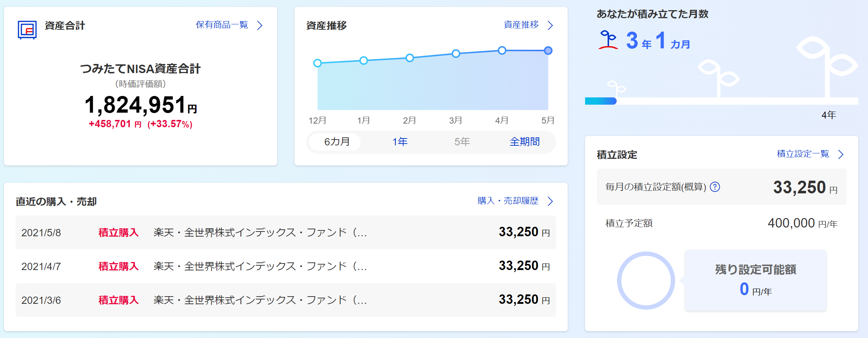868x338 pixels.
Task: Open the 2021/3/6 積立購入 transaction row
Action: pos(285,300)
